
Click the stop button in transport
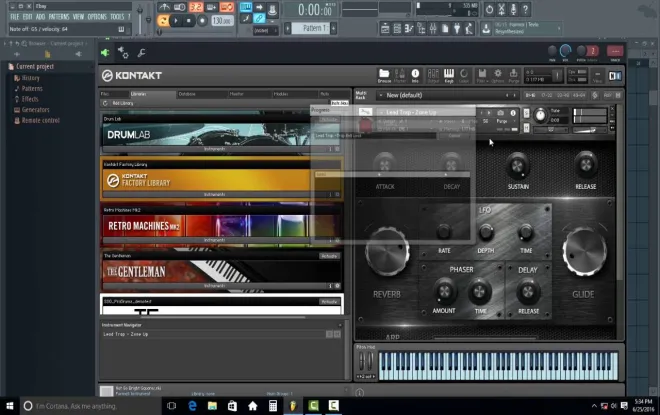pyautogui.click(x=189, y=21)
